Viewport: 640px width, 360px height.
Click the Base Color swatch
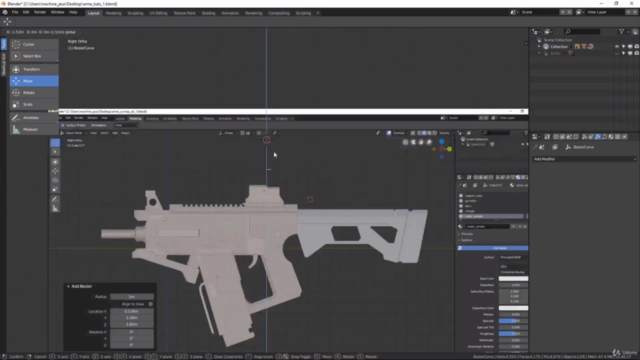[513, 279]
